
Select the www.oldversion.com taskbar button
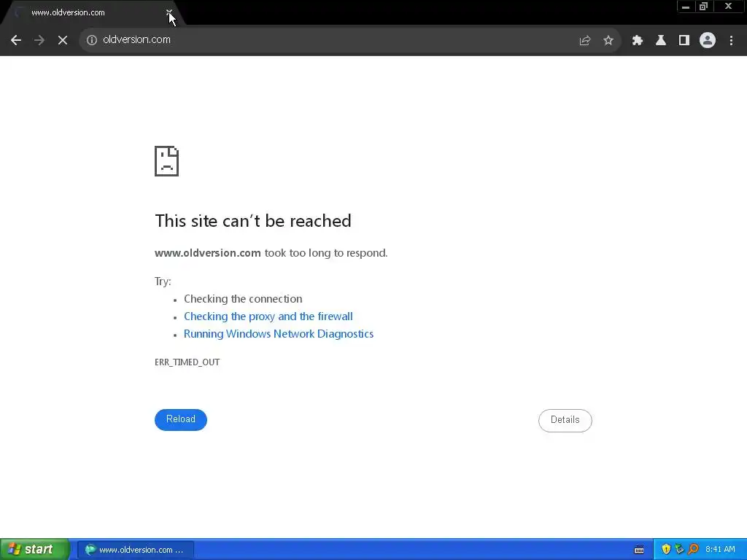135,550
